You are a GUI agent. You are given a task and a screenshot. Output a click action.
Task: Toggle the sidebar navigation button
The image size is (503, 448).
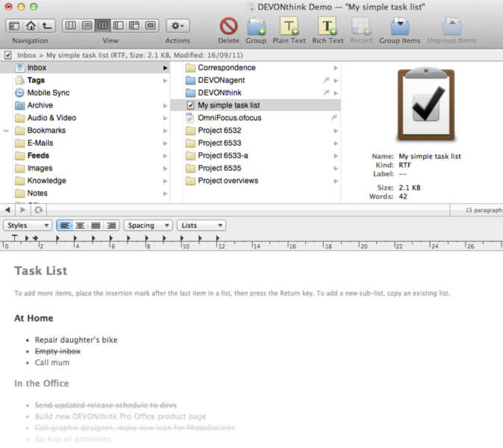coord(14,25)
